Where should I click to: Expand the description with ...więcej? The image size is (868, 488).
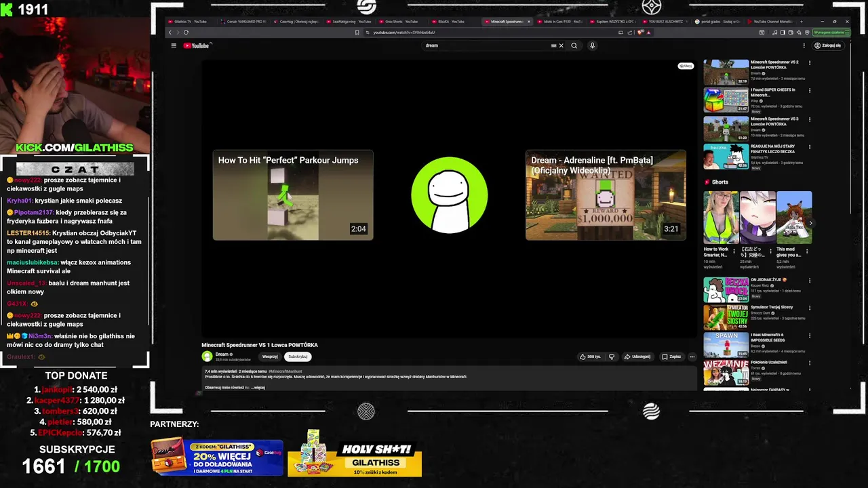pos(258,387)
